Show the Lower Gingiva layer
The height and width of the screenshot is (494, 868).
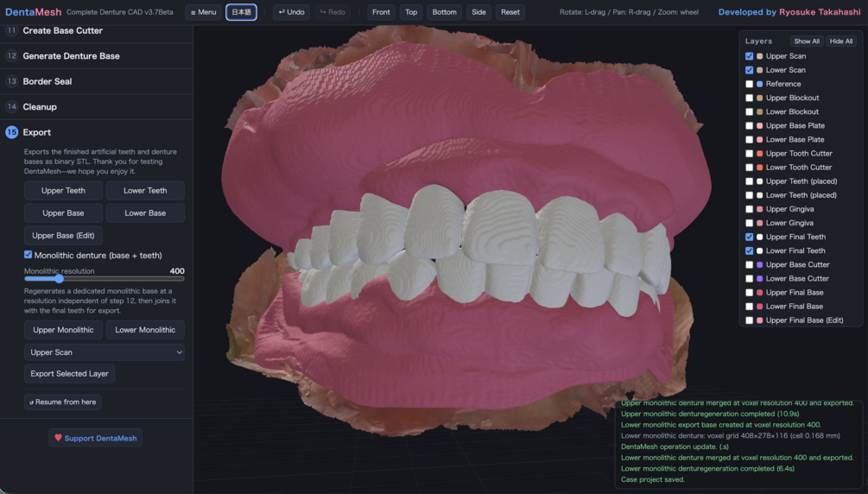(749, 223)
